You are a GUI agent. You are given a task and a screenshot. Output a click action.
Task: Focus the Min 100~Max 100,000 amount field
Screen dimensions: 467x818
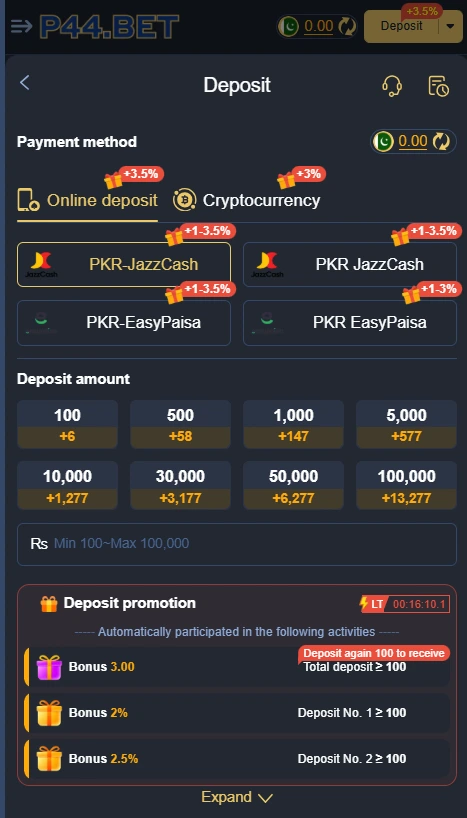[237, 544]
